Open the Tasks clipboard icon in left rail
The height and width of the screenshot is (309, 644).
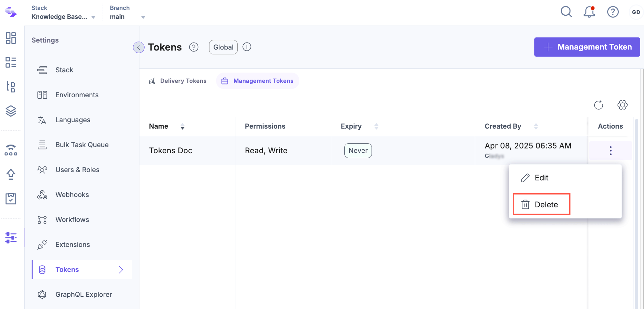point(11,198)
